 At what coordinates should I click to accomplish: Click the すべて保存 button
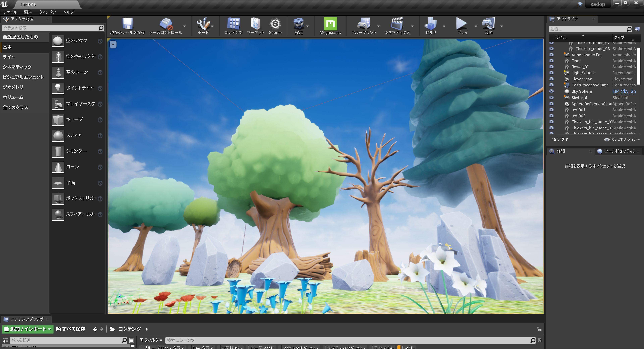pos(71,329)
